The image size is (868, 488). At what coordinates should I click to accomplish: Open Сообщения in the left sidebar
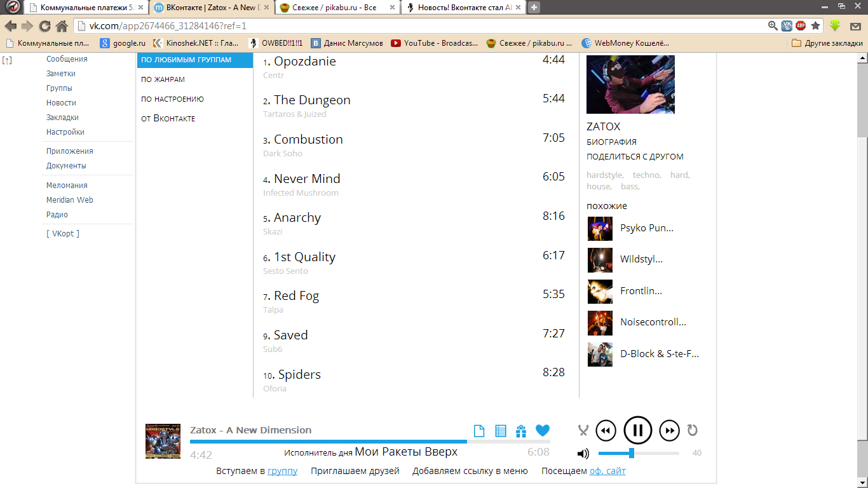(x=67, y=59)
